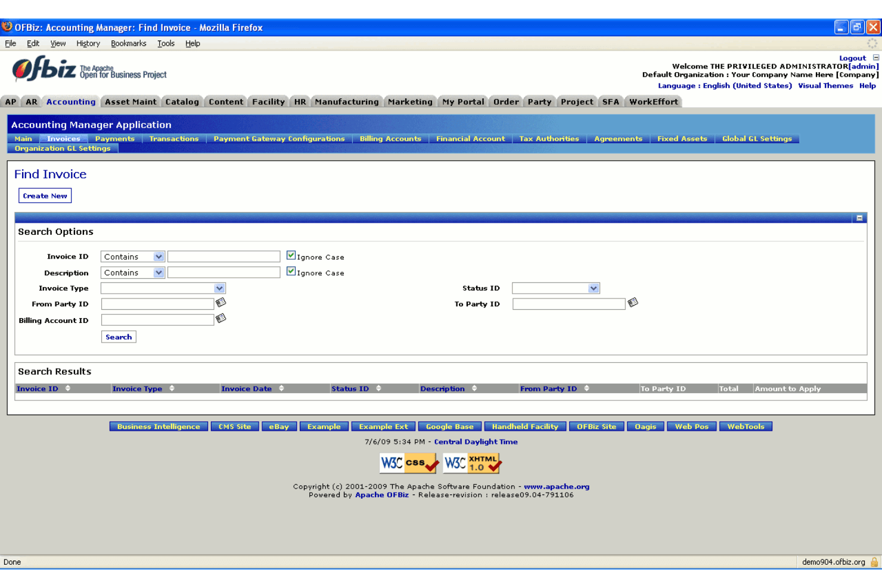Image resolution: width=882 pixels, height=588 pixels.
Task: Collapse the header using icon beside Logout
Action: click(876, 58)
